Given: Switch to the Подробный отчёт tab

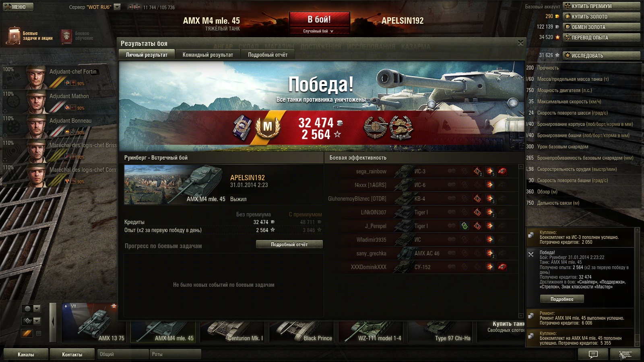Looking at the screenshot, I should click(x=268, y=55).
